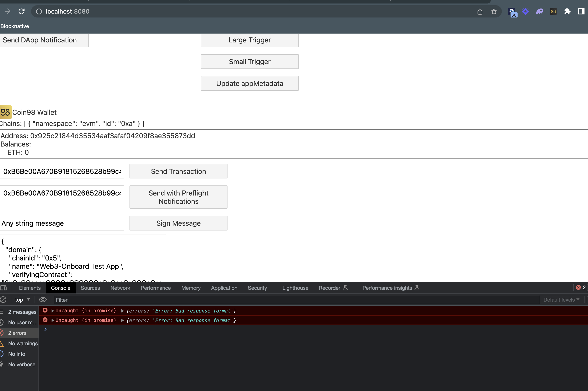
Task: Open the top JavaScript context dropdown
Action: (22, 300)
